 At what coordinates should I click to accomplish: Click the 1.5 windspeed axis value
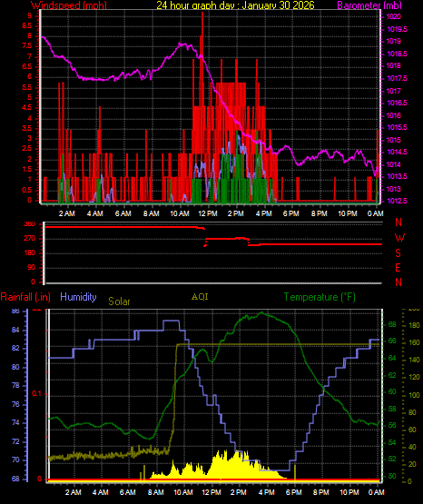[x=26, y=170]
